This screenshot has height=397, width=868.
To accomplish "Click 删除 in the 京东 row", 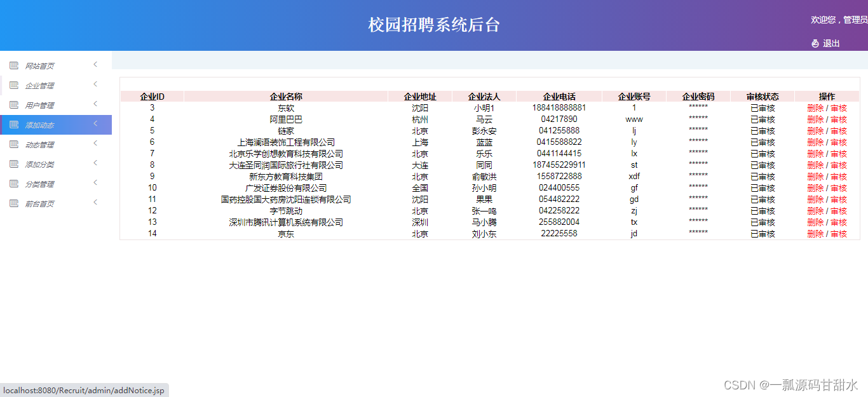I will tap(815, 234).
